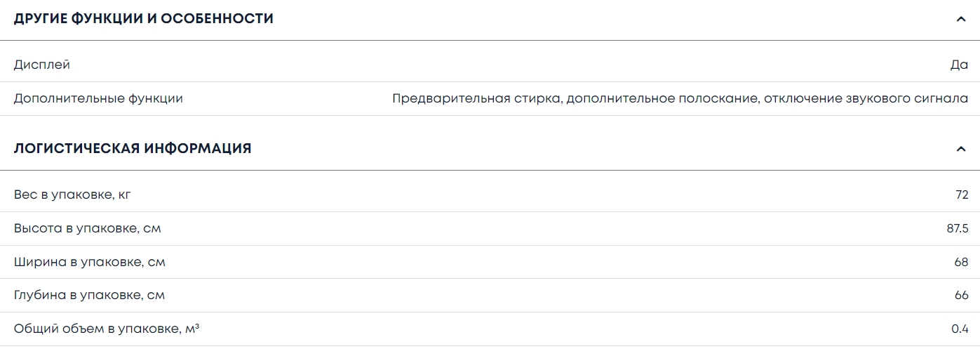Screen dimensions: 980x356
Task: Click the дополнительное полоскание text
Action: 662,98
